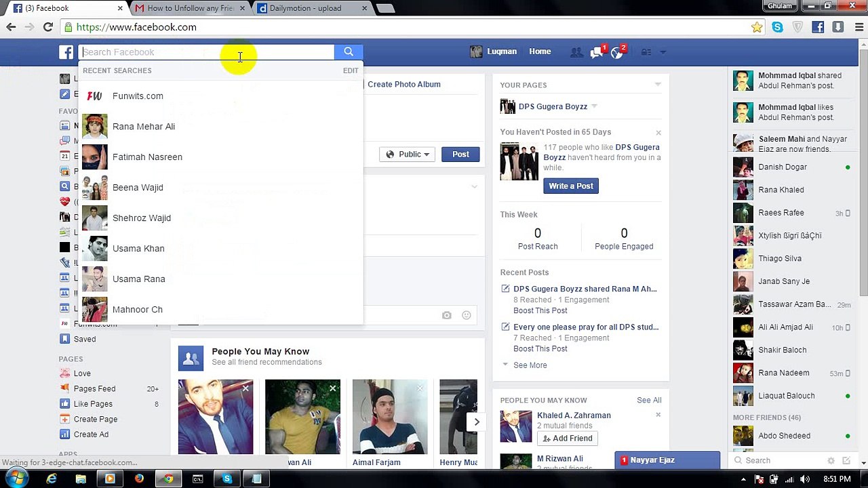Switch to Dailymotion upload tab
Screen dimensions: 868x488
click(x=312, y=8)
